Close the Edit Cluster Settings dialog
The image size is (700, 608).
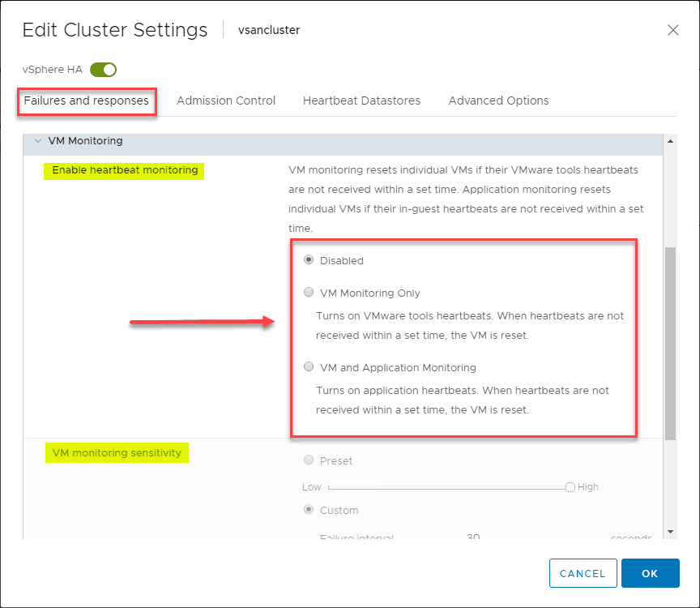673,30
